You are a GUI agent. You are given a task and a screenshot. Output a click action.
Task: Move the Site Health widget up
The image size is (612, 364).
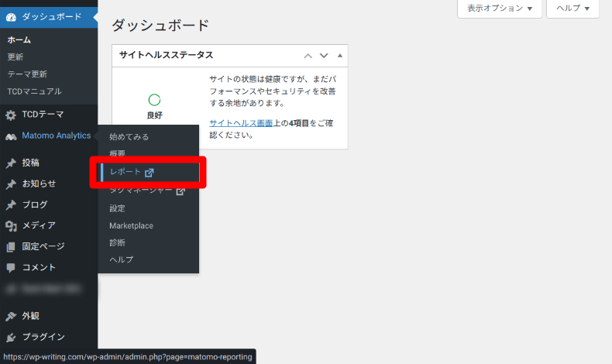coord(308,56)
